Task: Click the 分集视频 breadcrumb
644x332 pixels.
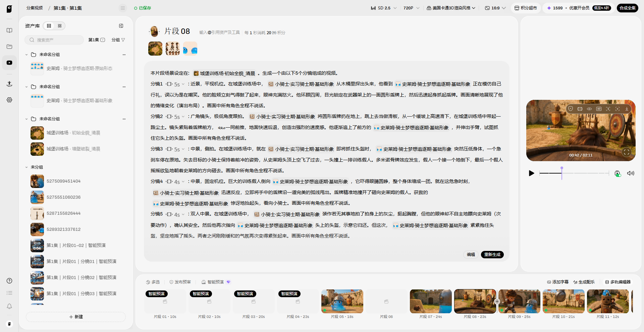Action: [x=35, y=8]
